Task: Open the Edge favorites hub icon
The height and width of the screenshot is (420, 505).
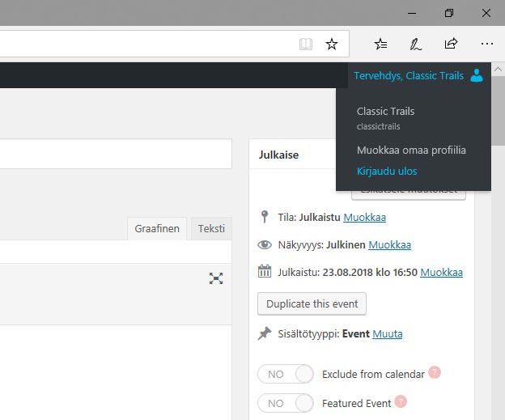Action: tap(381, 44)
